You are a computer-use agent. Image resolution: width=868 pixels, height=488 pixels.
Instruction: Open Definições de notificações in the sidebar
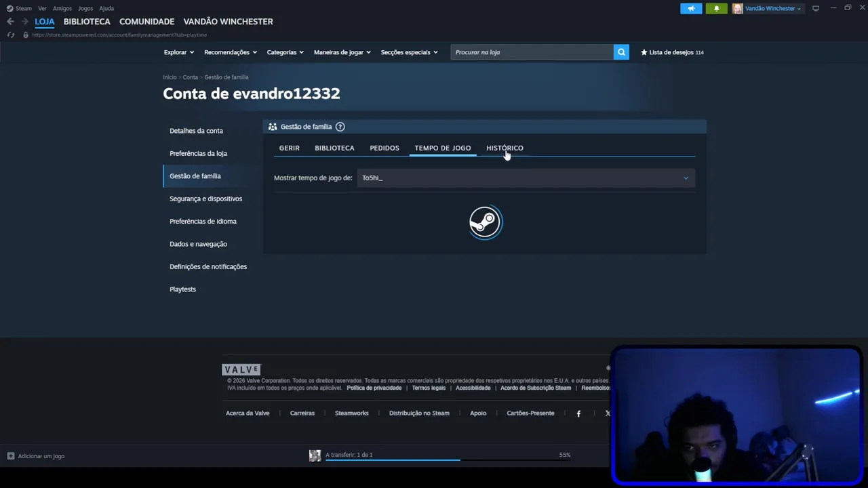point(208,267)
